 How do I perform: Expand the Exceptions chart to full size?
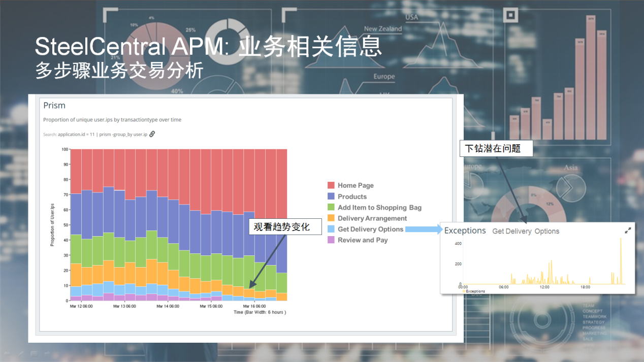click(628, 231)
